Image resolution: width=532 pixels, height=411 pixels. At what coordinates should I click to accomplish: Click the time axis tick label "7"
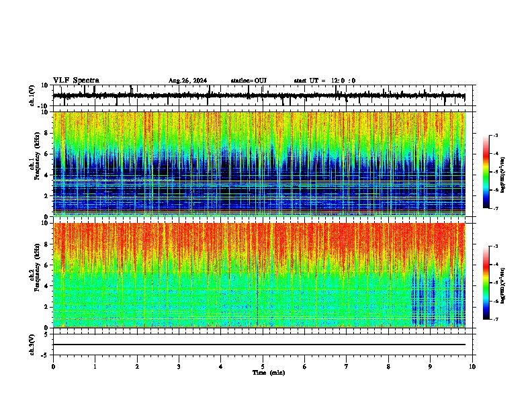tap(347, 367)
